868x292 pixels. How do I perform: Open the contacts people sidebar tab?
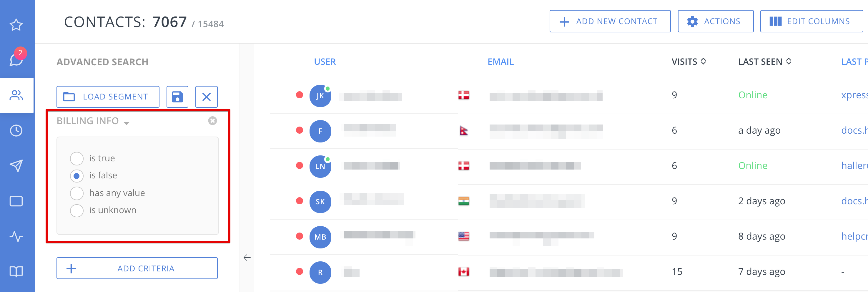16,95
